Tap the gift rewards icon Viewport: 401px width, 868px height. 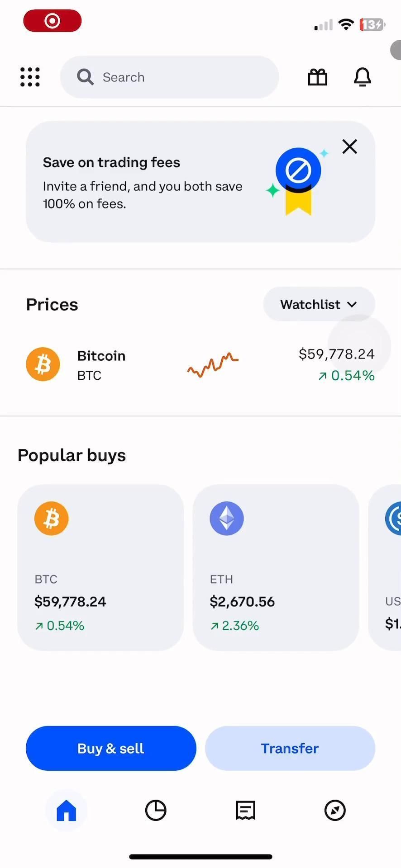317,77
